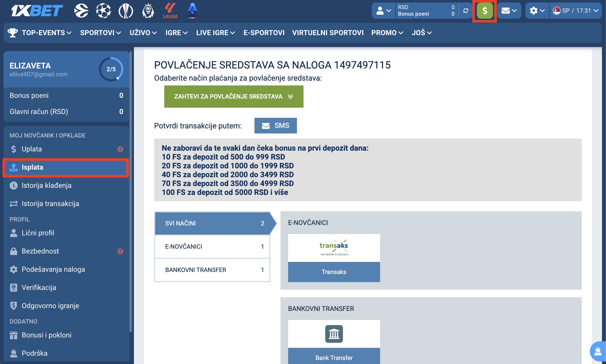This screenshot has width=606, height=364.
Task: Expand the user account dropdown
Action: pos(384,11)
